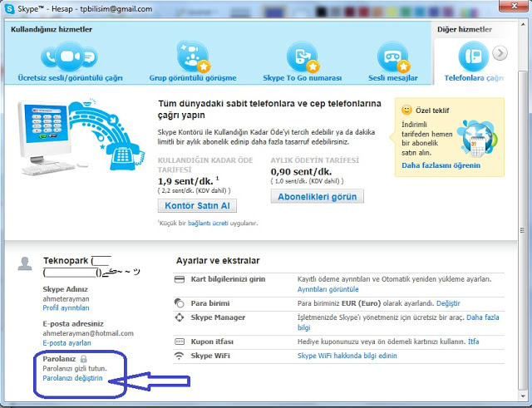This screenshot has height=408, width=532.
Task: Click the lock icon beside Parolanız
Action: 83,358
